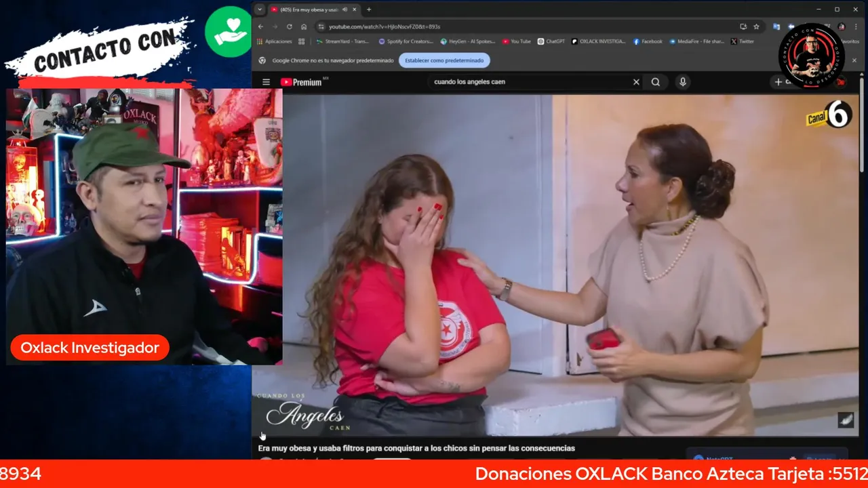Click the YouTube search box text
Screen dimensions: 868x488
pyautogui.click(x=469, y=82)
